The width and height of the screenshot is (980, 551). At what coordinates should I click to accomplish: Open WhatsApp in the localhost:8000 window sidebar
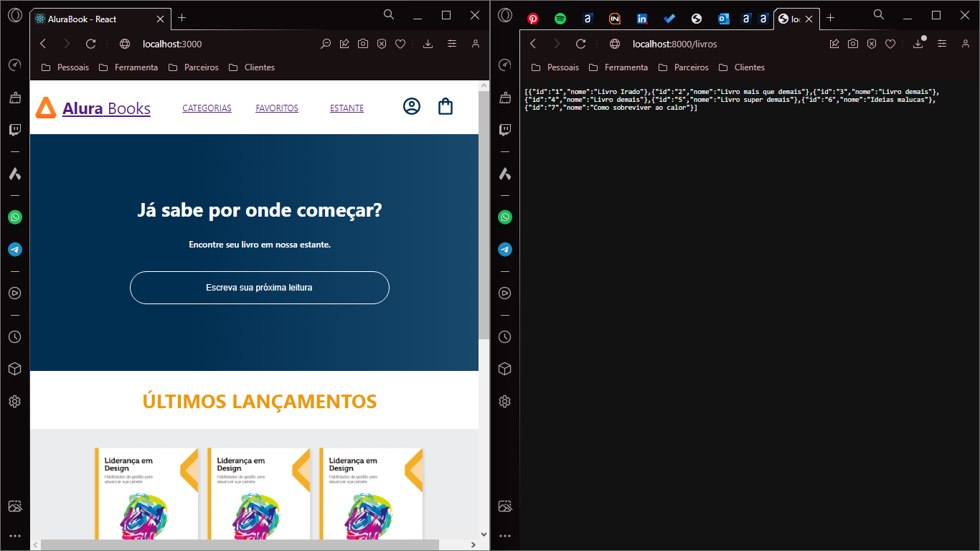[x=505, y=217]
